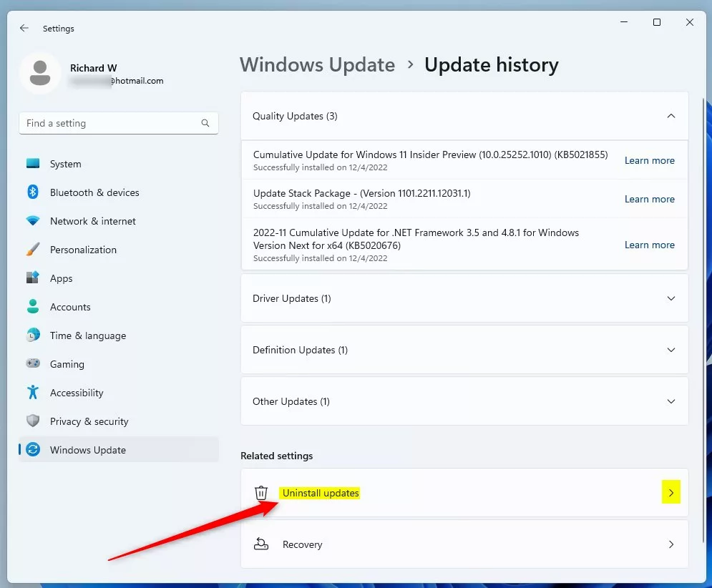Click the Recovery icon in Related settings
Screen dimensions: 712x588
pos(261,544)
